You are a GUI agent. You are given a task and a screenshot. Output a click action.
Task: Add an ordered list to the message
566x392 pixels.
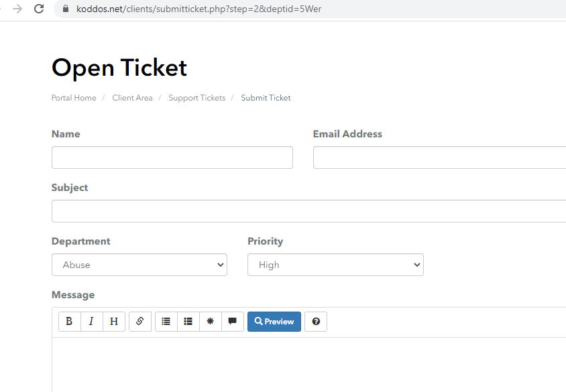188,322
